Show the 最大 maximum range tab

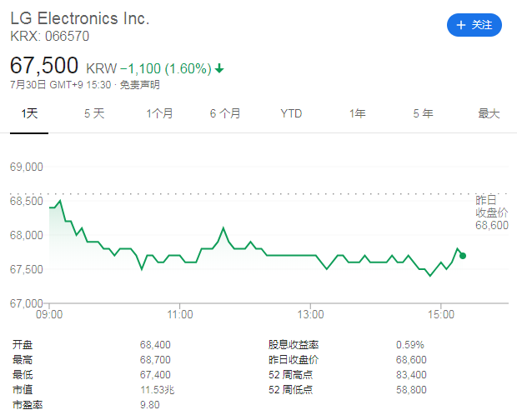click(489, 113)
